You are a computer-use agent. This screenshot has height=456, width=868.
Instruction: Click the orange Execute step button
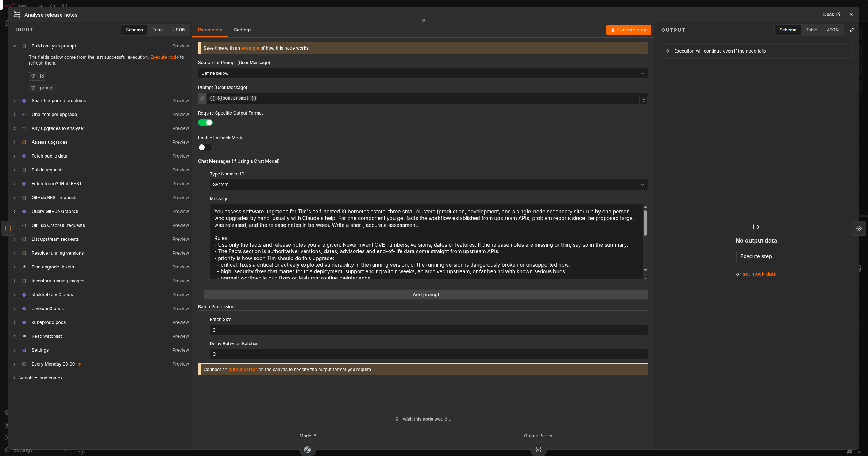click(x=628, y=30)
